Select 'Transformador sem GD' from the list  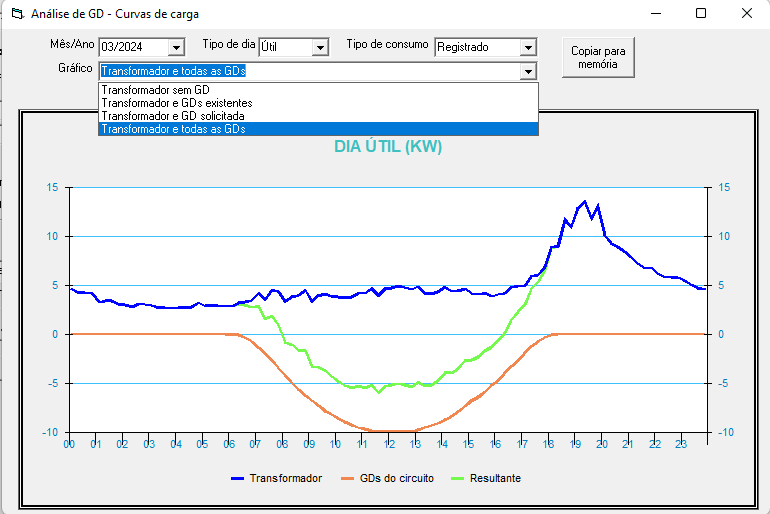pos(156,90)
